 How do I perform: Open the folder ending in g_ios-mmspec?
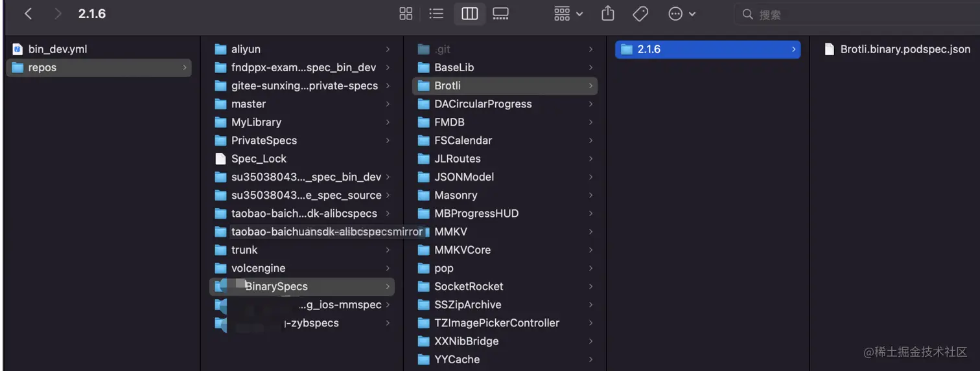pos(302,304)
